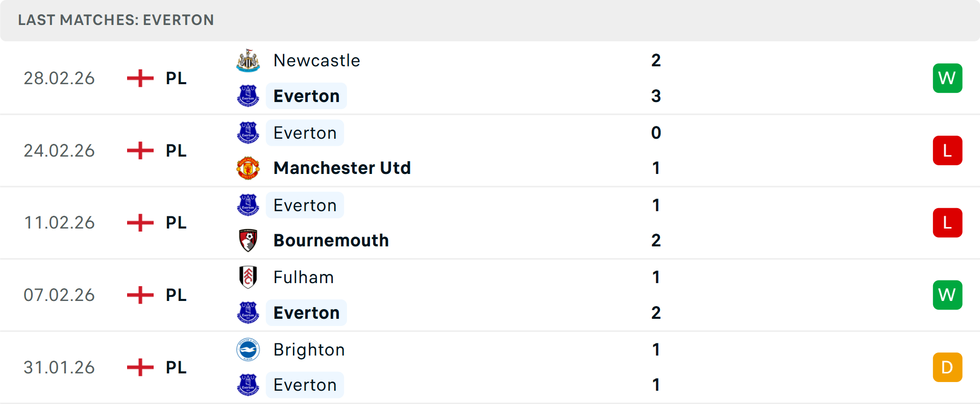The height and width of the screenshot is (404, 980).
Task: Click the England flag beside the 28.02.26 match
Action: pyautogui.click(x=139, y=78)
